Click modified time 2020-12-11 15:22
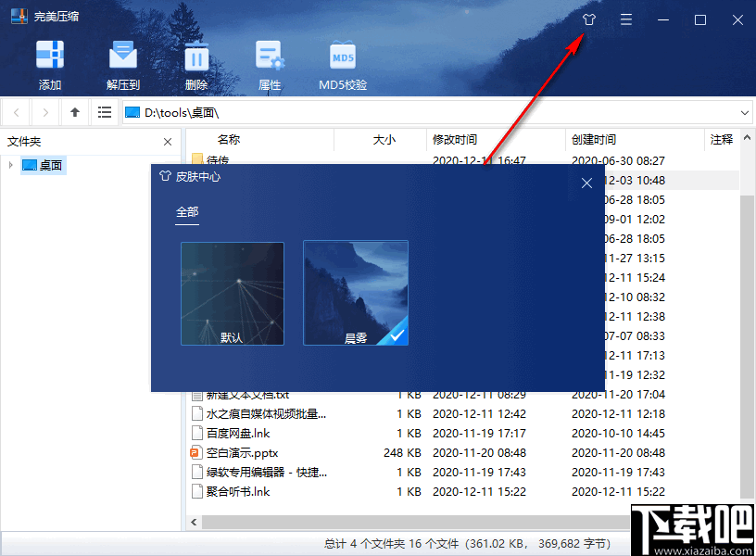The image size is (756, 556). pyautogui.click(x=479, y=491)
